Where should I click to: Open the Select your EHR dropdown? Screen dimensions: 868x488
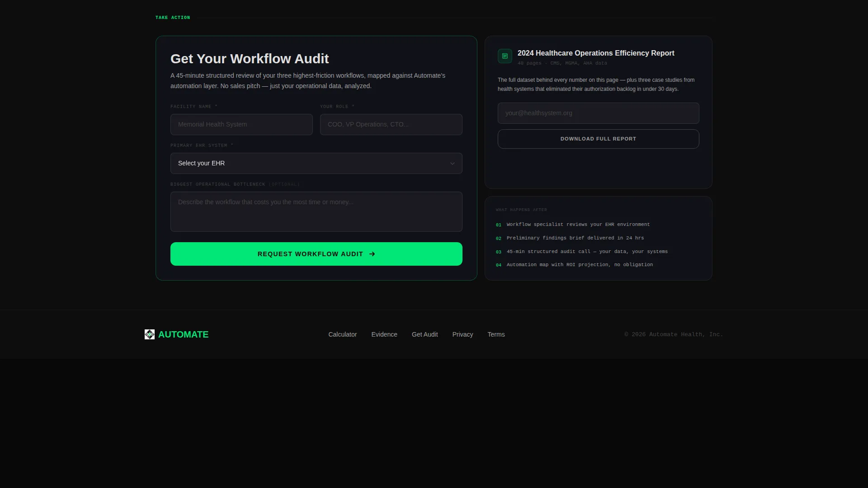coord(316,163)
